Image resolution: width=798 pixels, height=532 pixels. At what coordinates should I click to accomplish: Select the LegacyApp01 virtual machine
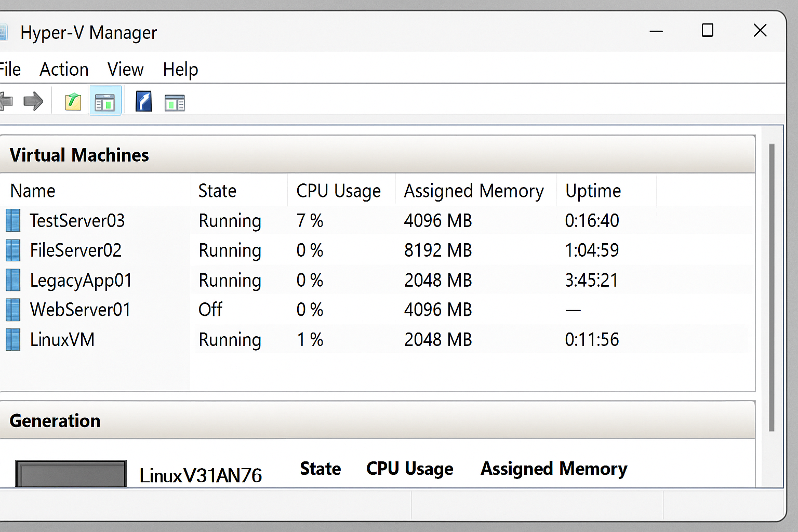tap(81, 281)
